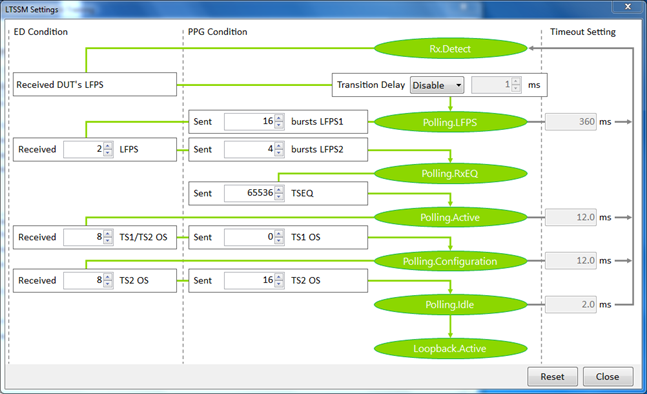Screen dimensions: 647x394
Task: Decrease the Received TS2 OS count
Action: 108,284
